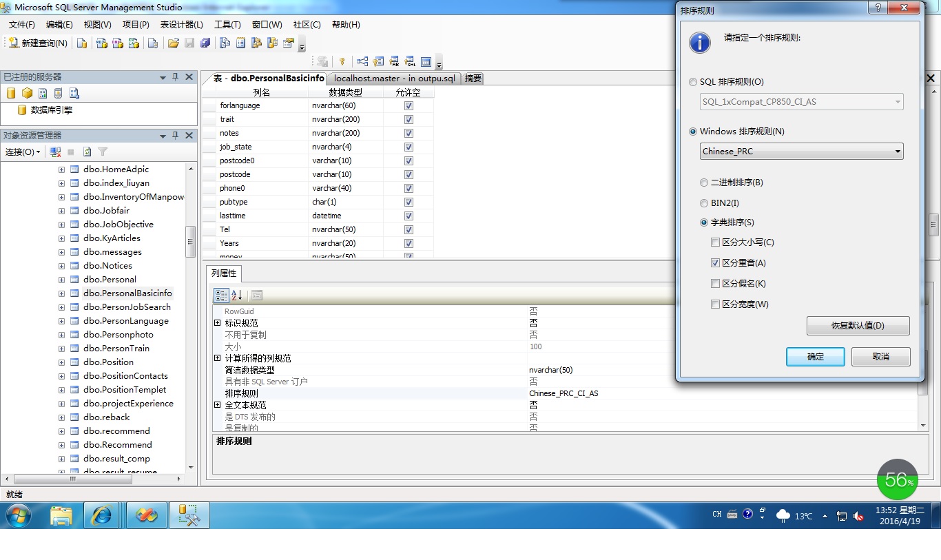The image size is (941, 560).
Task: Click the Analysis Services MDX Query toolbar icon
Action: pyautogui.click(x=101, y=43)
